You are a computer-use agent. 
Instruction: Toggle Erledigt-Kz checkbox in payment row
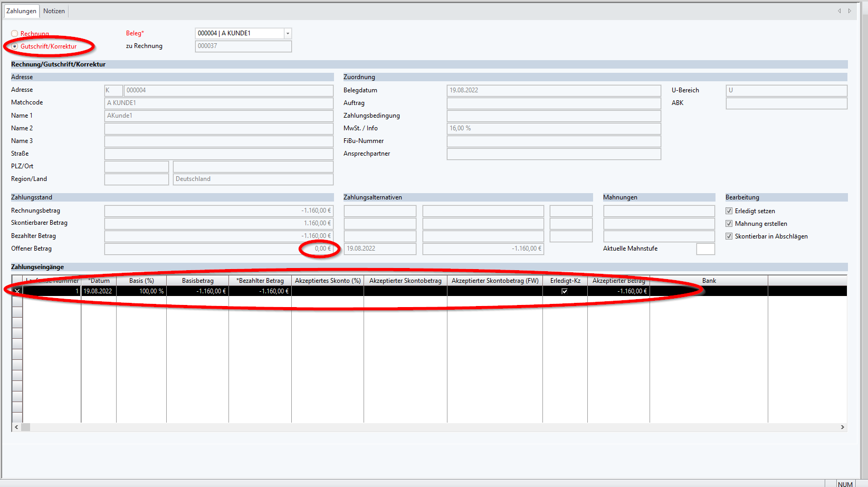coord(565,291)
